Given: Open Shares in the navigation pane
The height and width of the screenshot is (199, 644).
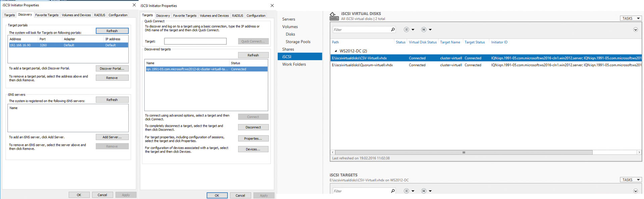Looking at the screenshot, I should coord(288,49).
